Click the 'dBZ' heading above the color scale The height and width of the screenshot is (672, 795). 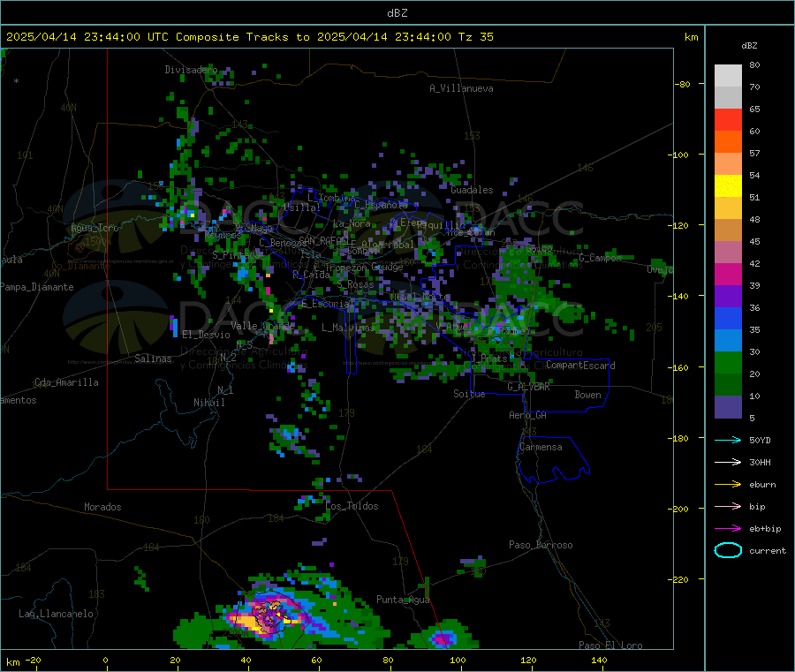coord(749,46)
